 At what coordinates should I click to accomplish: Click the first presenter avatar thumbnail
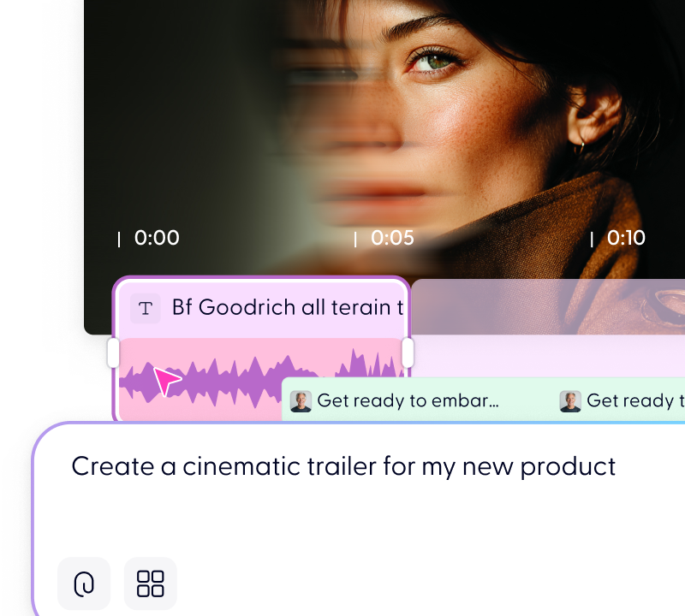[301, 401]
